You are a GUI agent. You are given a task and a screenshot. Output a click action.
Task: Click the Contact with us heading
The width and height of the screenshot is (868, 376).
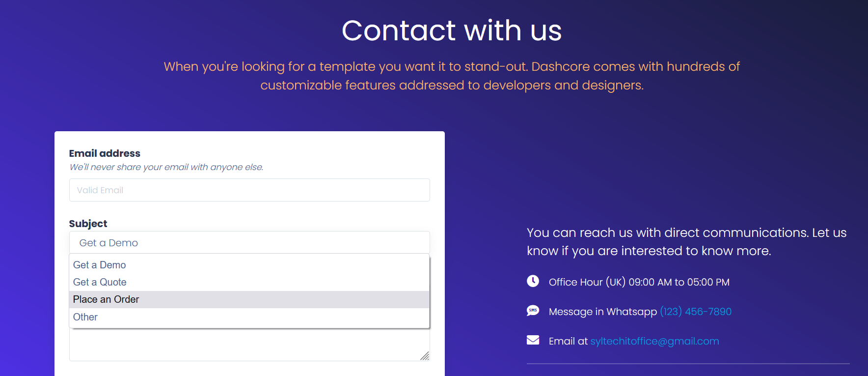(x=452, y=30)
